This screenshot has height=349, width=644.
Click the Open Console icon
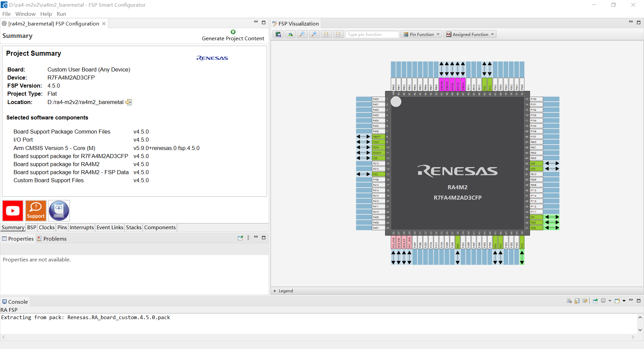[617, 301]
